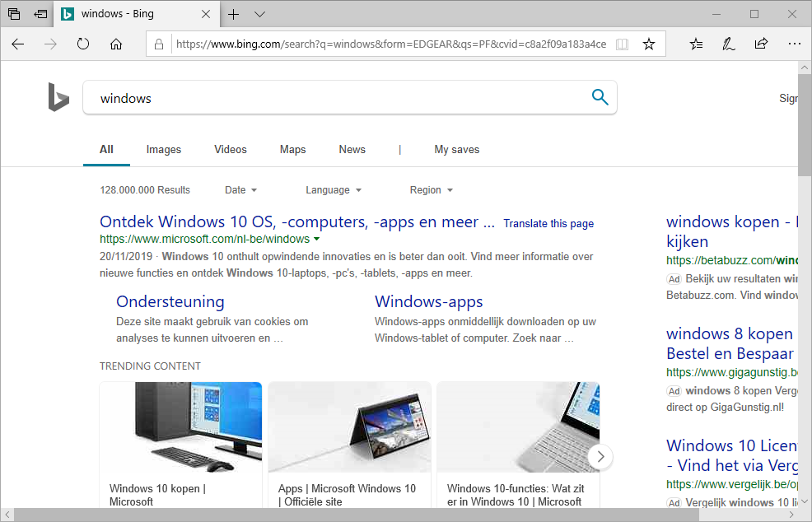
Task: Click Translate this page link
Action: tap(548, 224)
